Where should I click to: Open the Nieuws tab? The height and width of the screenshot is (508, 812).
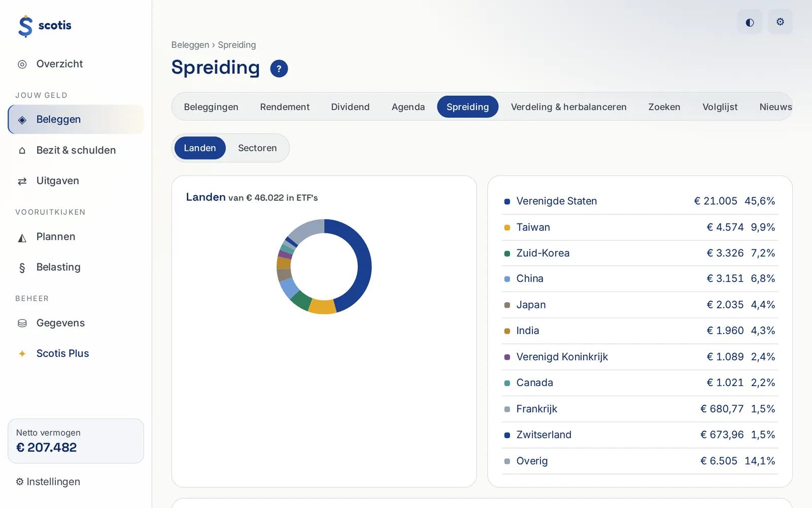point(775,107)
